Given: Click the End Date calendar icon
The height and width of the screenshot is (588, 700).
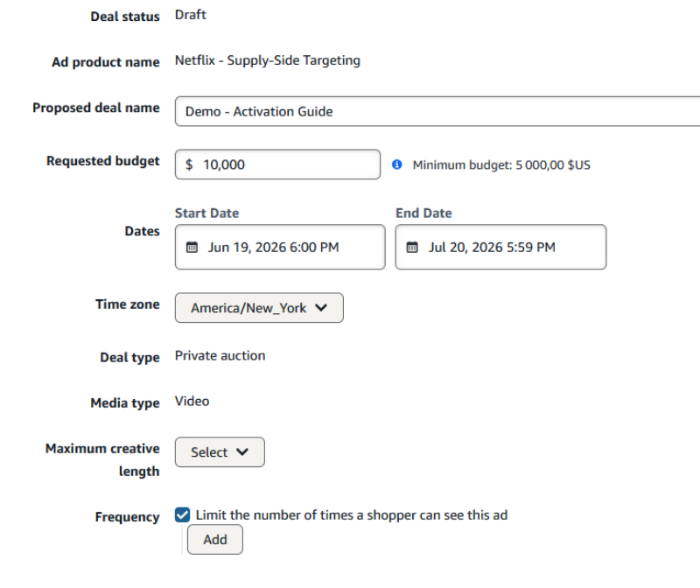Looking at the screenshot, I should click(412, 247).
